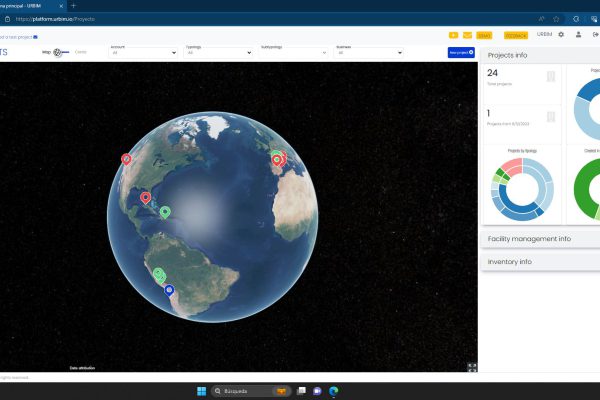Click the New project button
Image resolution: width=600 pixels, height=400 pixels.
[461, 52]
